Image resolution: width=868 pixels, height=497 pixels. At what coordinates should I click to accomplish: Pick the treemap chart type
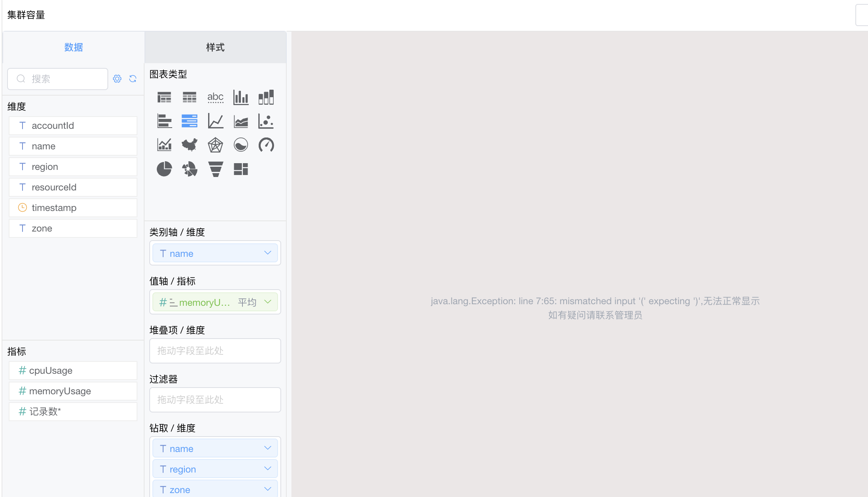click(x=241, y=169)
